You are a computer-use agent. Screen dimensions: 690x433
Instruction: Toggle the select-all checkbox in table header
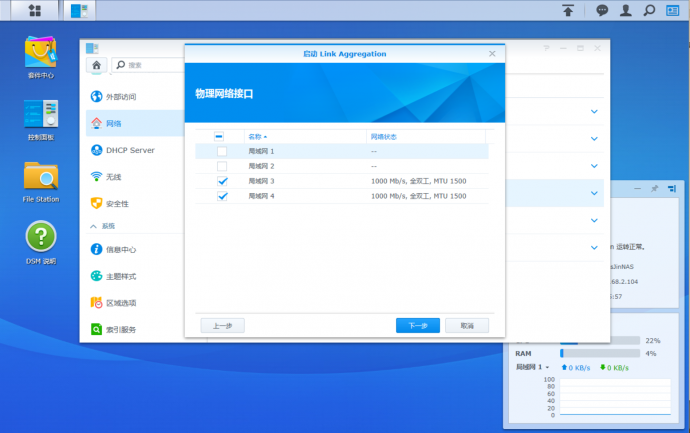pos(219,136)
